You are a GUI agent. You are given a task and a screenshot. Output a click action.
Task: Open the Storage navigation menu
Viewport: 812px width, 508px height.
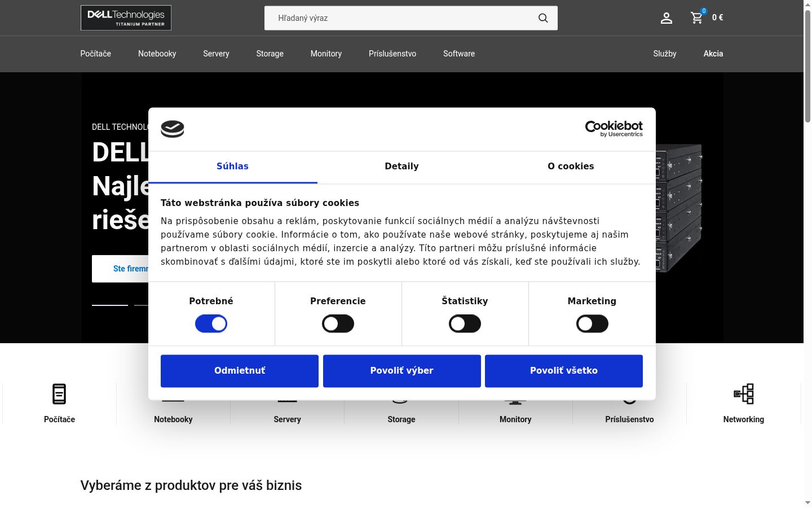[x=270, y=54]
